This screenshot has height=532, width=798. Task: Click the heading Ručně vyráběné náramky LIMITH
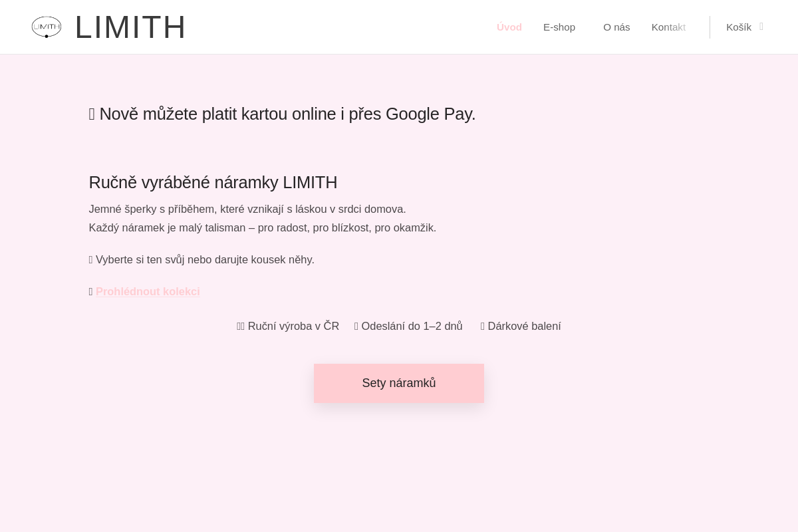[213, 182]
